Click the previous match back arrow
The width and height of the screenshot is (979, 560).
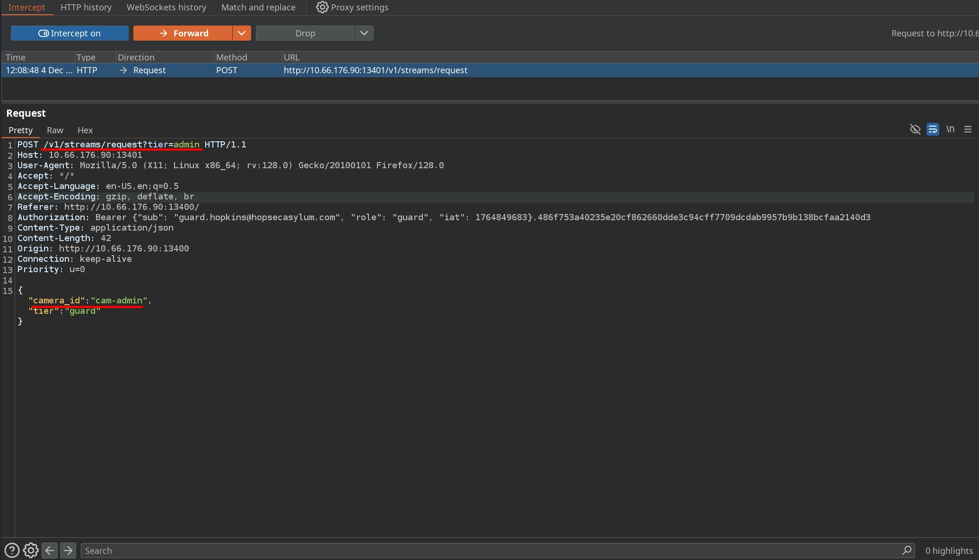point(50,551)
